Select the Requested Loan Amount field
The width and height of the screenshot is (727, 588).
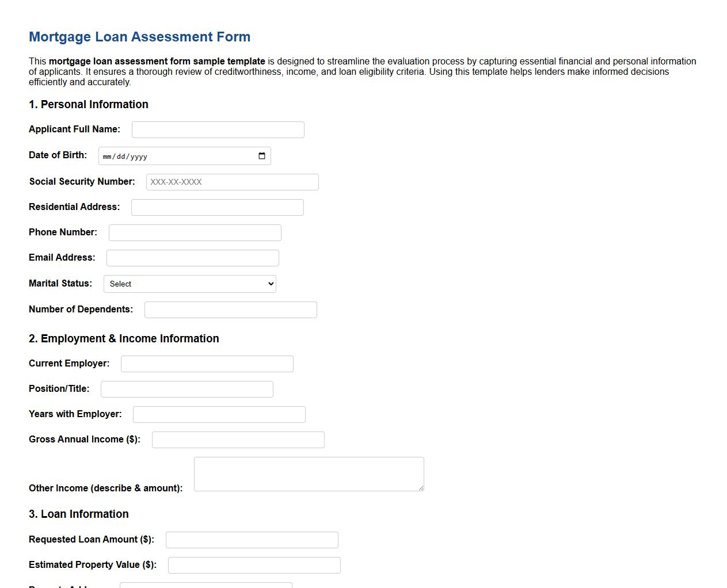[x=252, y=540]
